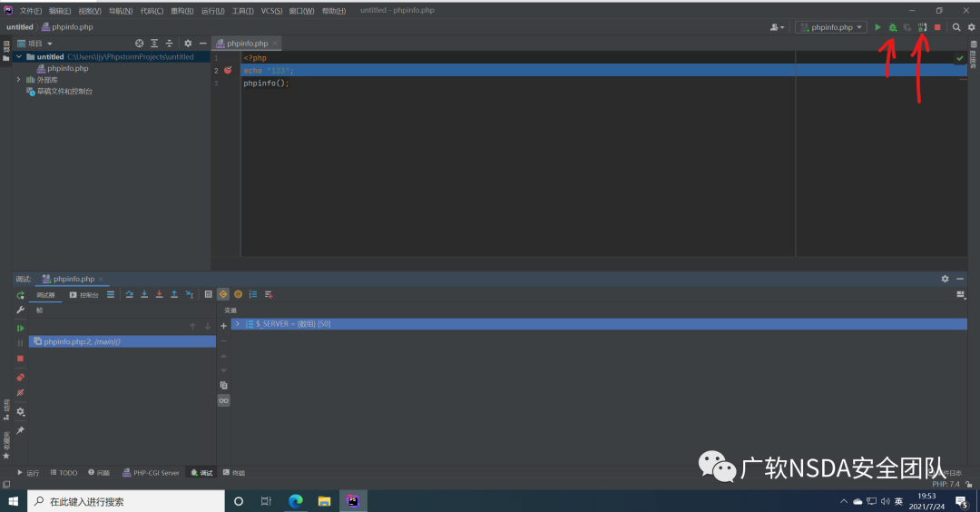Image resolution: width=980 pixels, height=512 pixels.
Task: Open the Evaluate Expression calculator icon
Action: point(208,294)
